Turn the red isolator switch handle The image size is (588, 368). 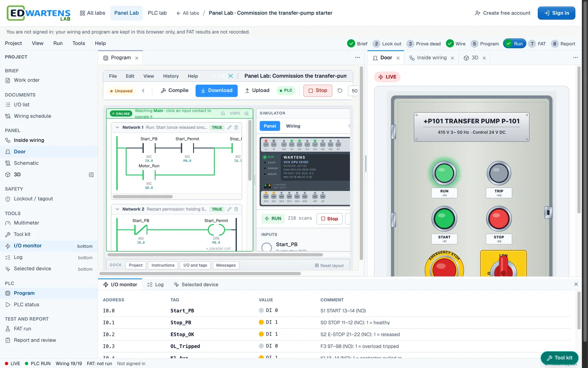(503, 267)
